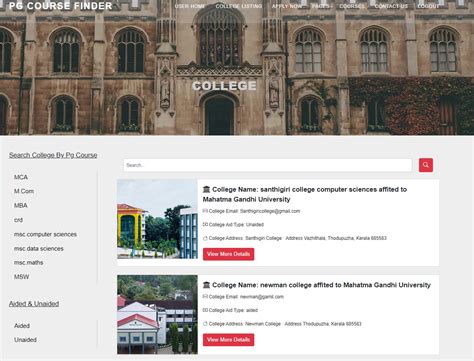Click the 'Search College By Pg Course' heading
Screen dimensions: 474x361
[x=53, y=155]
